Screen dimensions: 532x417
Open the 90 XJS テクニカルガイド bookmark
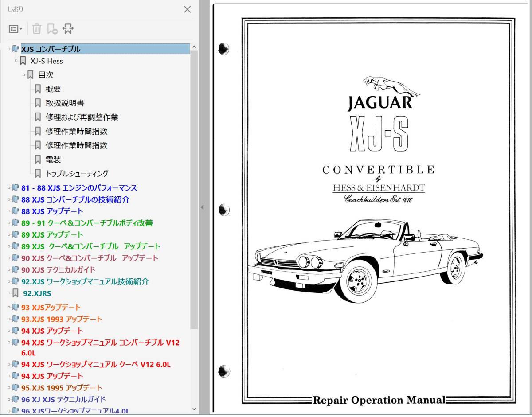tap(58, 269)
